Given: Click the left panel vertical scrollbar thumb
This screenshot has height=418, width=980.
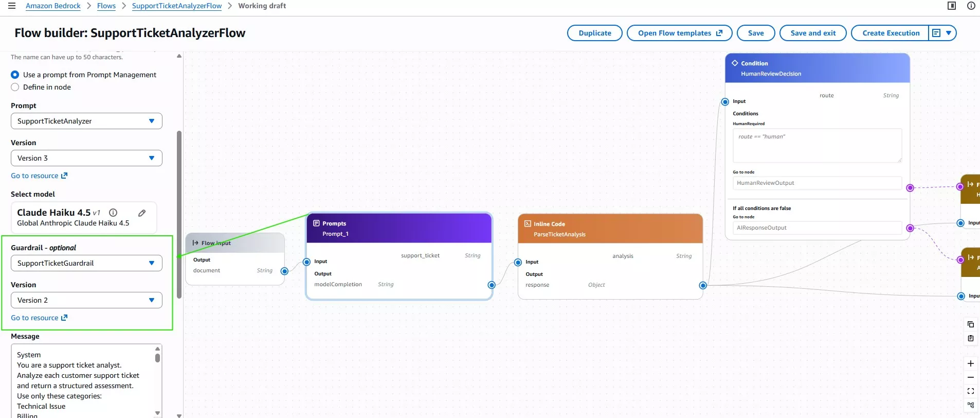Looking at the screenshot, I should [x=179, y=214].
